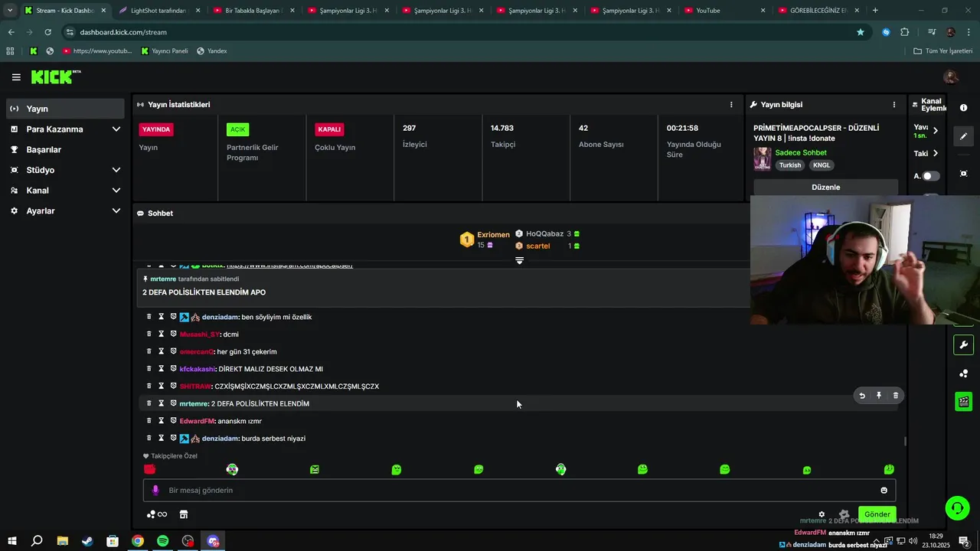Select Yayın in left sidebar

[x=64, y=109]
